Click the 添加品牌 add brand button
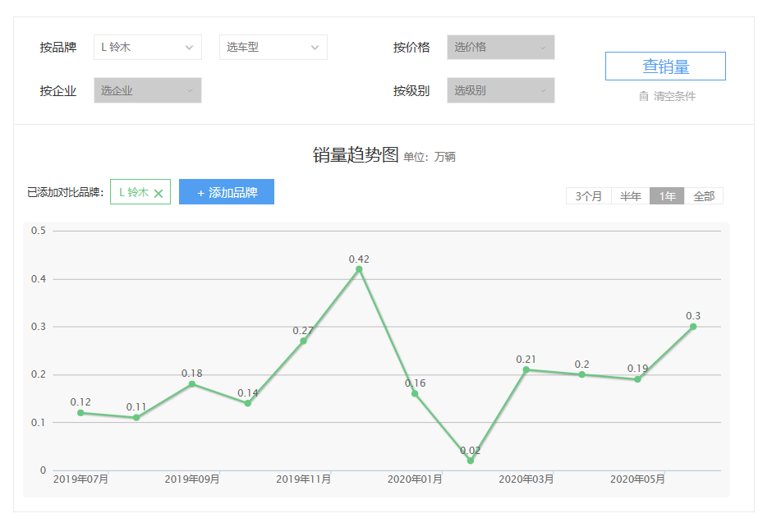Screen dimensions: 772x532 click(227, 192)
